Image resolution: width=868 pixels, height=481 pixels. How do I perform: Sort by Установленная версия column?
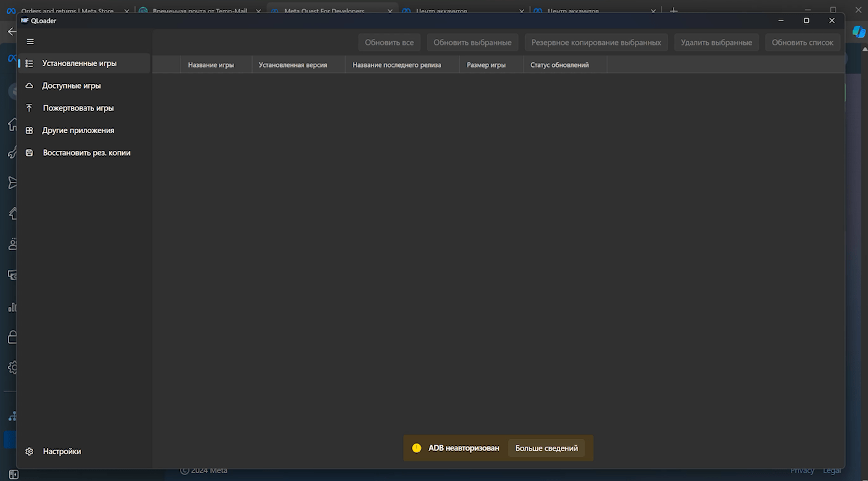pos(293,65)
